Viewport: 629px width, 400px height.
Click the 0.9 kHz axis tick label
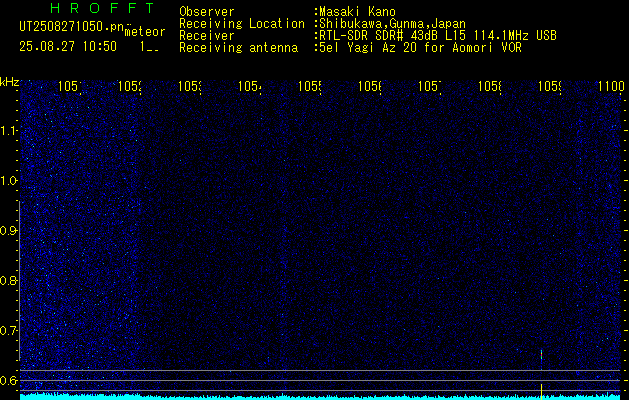click(x=9, y=231)
